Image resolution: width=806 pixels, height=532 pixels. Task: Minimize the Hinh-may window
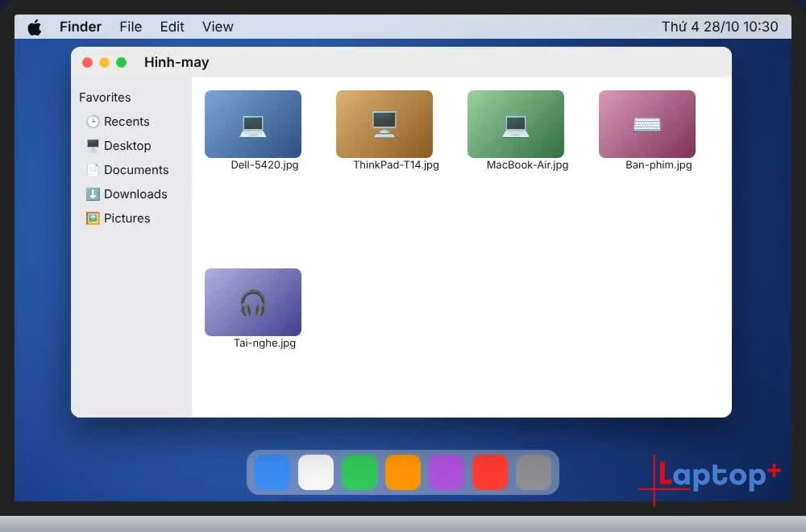pos(104,63)
